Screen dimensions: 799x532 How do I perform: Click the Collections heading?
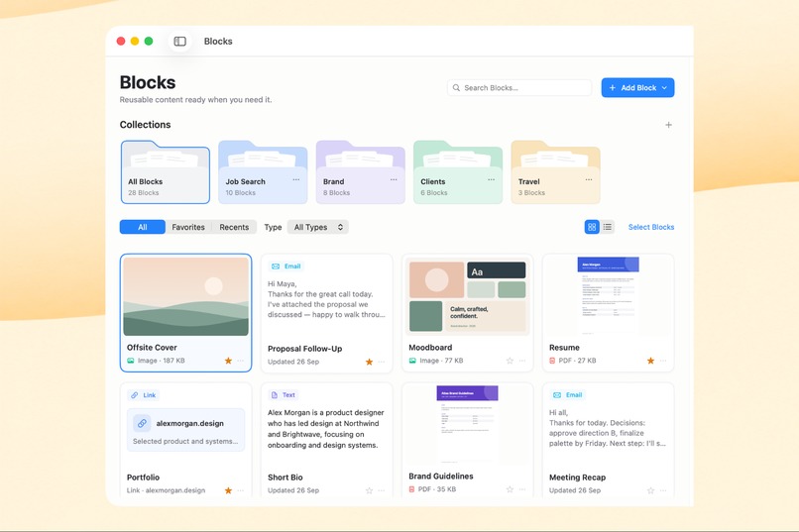click(145, 125)
